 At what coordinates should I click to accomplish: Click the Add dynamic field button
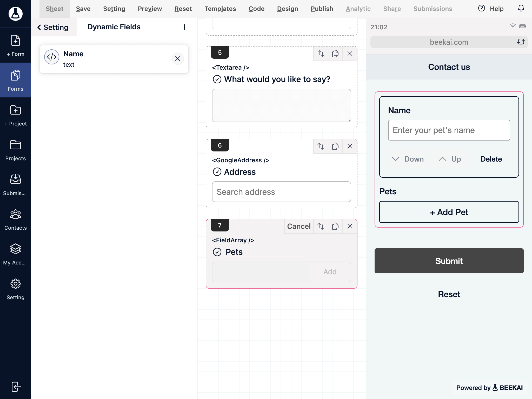click(x=184, y=27)
